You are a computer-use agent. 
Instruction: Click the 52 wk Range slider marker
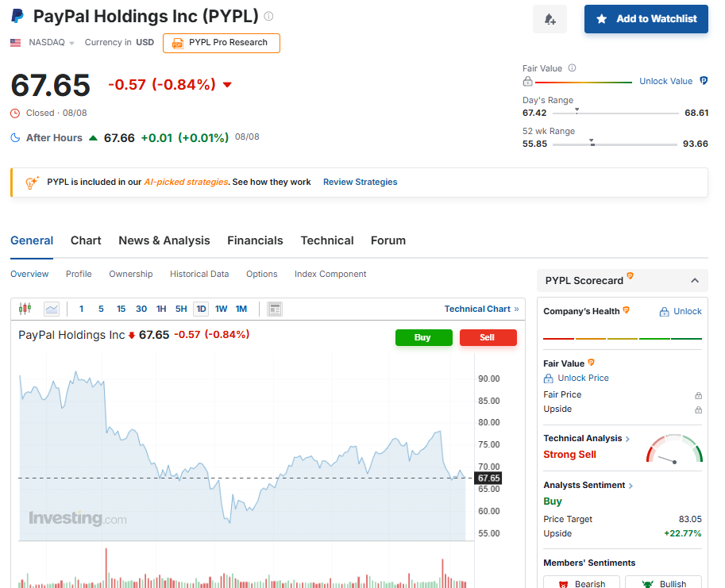[x=592, y=142]
